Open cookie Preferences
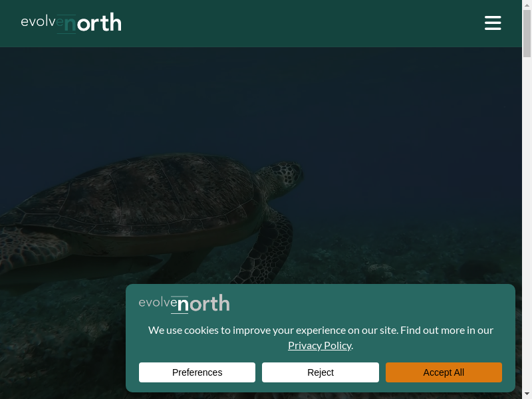 point(197,372)
